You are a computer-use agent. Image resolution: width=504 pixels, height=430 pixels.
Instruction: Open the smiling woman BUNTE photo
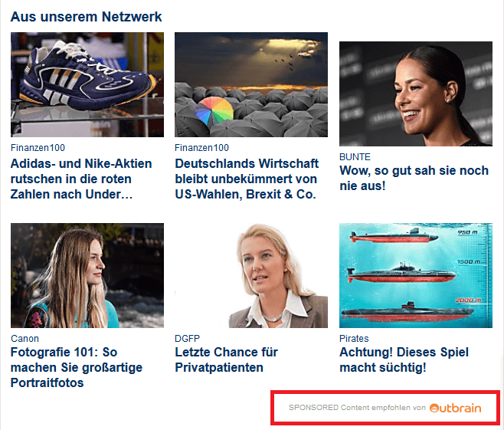pyautogui.click(x=416, y=94)
